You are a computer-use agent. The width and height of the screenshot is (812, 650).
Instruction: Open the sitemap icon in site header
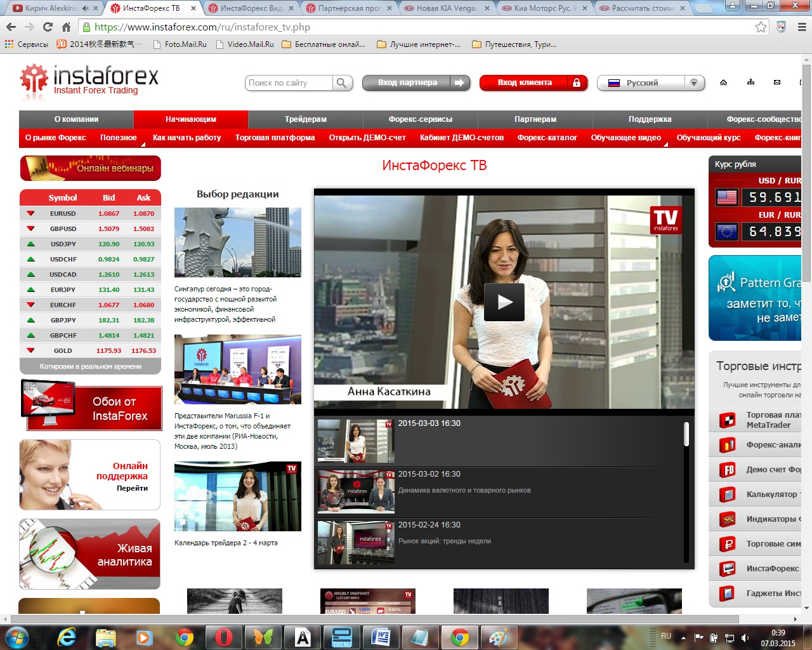[x=750, y=83]
